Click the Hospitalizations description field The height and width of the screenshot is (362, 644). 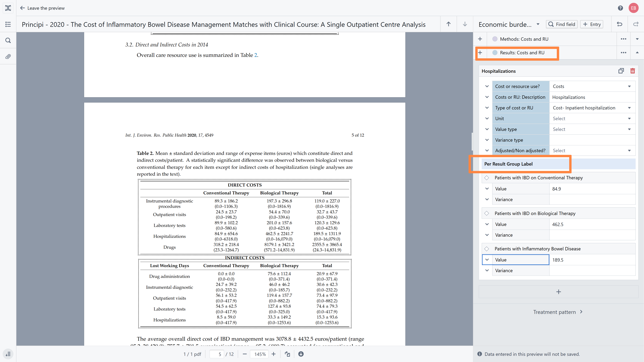pyautogui.click(x=592, y=97)
